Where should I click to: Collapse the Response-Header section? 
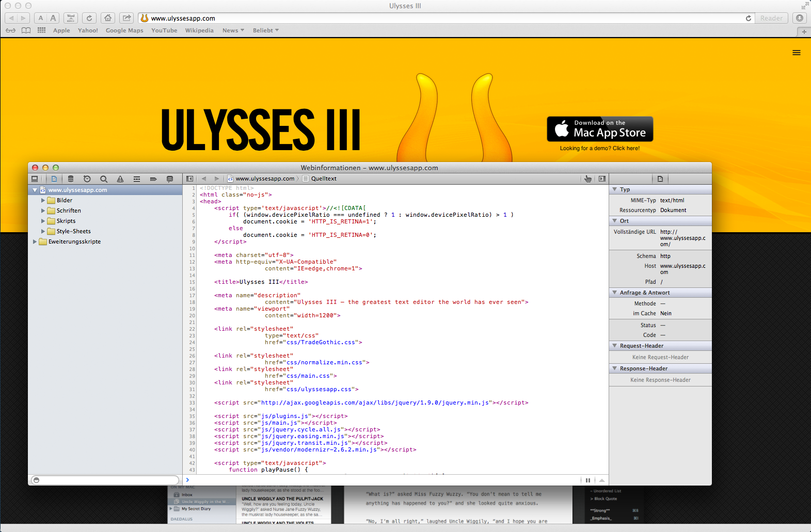pos(615,368)
